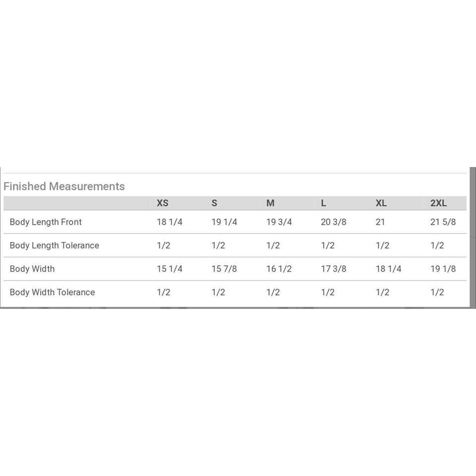Select the XS column header

tap(163, 203)
